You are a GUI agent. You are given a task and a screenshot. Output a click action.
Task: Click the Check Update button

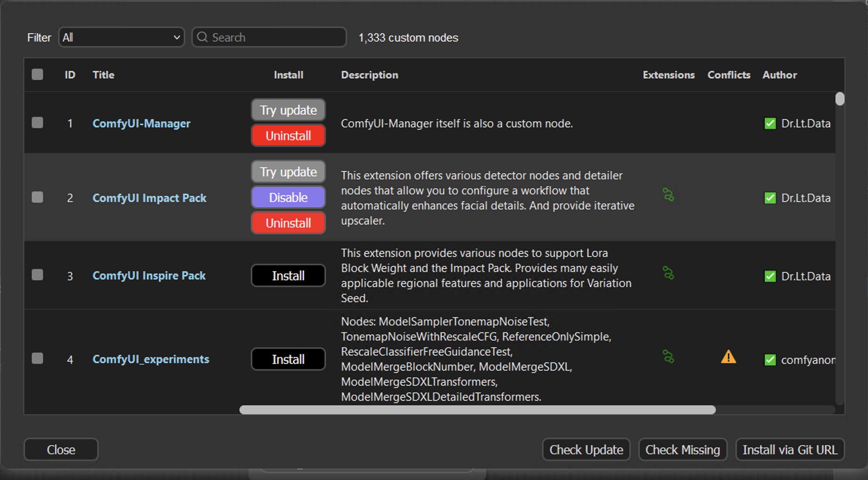pos(586,449)
